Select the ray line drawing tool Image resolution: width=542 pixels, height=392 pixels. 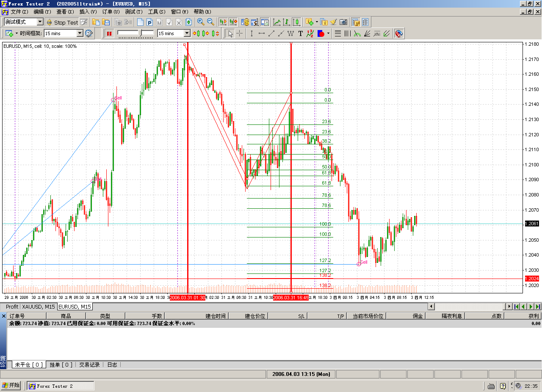tap(281, 33)
